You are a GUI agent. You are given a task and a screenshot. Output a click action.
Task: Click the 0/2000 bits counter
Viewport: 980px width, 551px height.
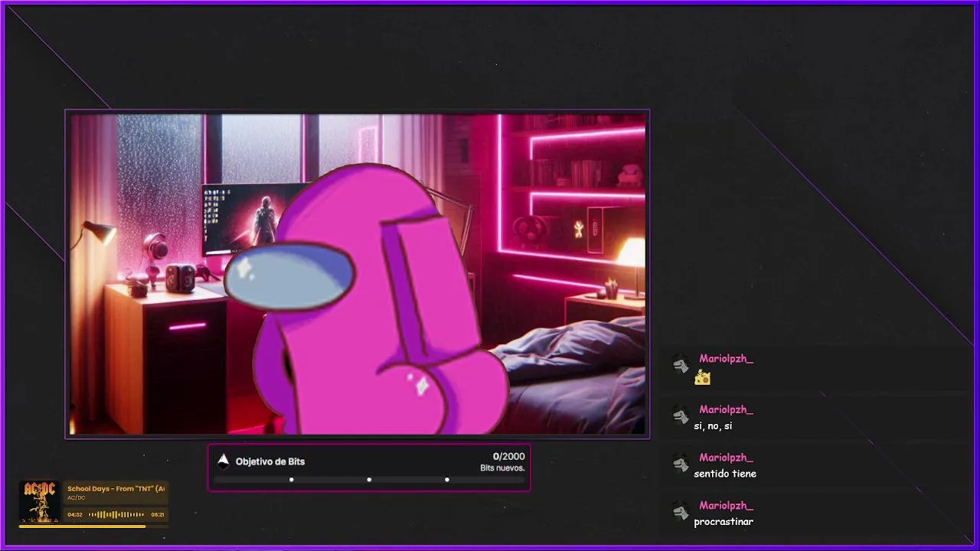(x=509, y=456)
